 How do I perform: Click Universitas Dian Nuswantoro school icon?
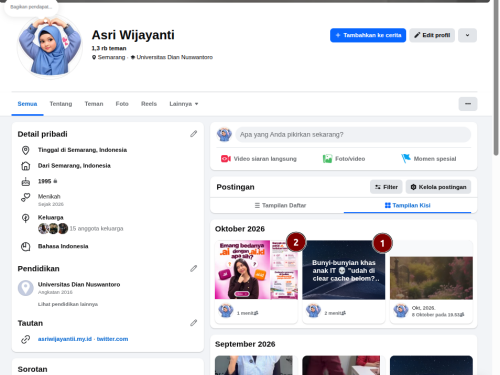(x=26, y=288)
